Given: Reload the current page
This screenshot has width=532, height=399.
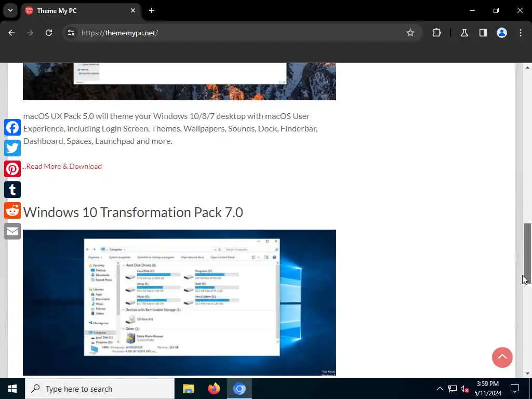Looking at the screenshot, I should (49, 33).
